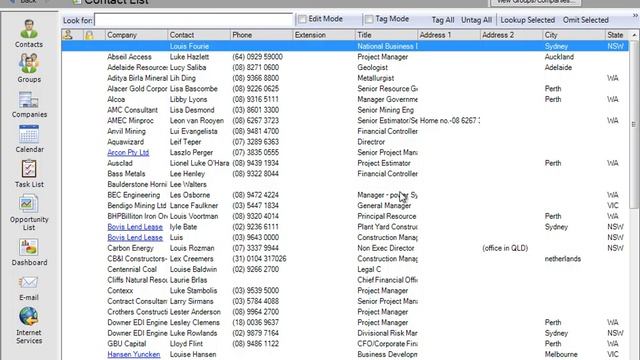Select contact Louis Voortman
This screenshot has height=360, width=640.
click(194, 216)
